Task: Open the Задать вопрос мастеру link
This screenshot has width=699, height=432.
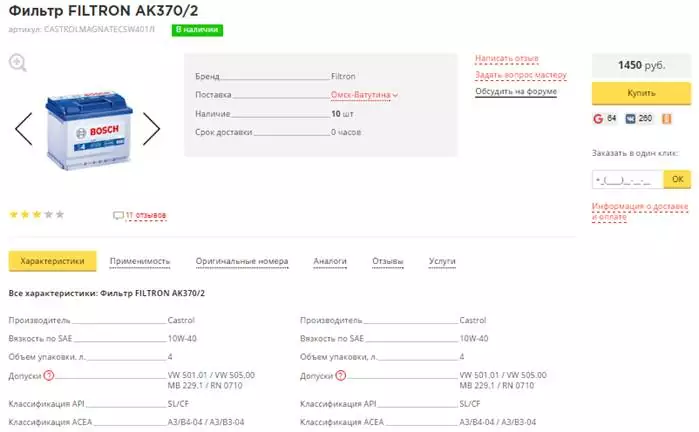Action: 521,75
